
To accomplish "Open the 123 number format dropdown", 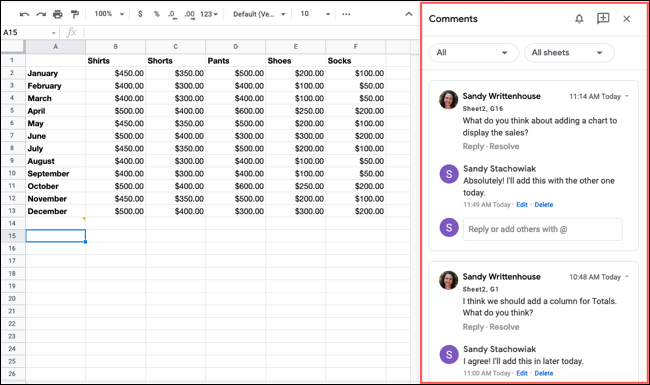I will pyautogui.click(x=209, y=14).
